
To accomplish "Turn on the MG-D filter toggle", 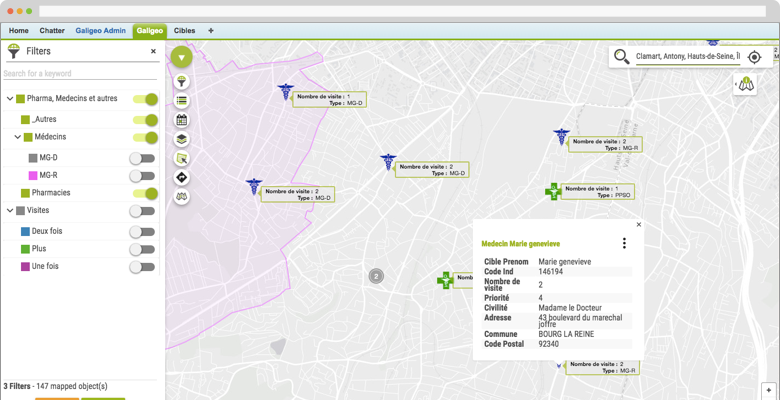I will click(x=143, y=157).
